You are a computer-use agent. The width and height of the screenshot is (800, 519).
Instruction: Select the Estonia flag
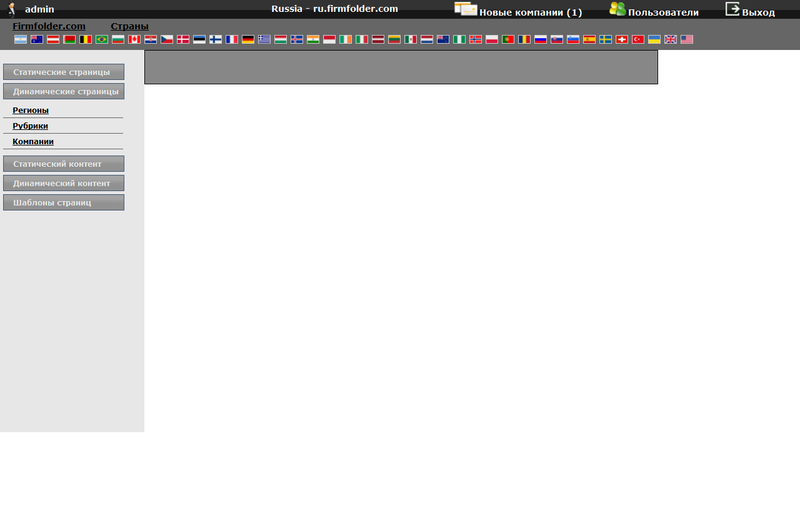coord(199,39)
